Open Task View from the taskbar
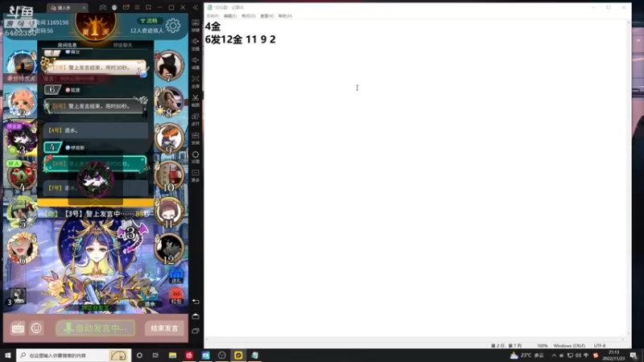The width and height of the screenshot is (644, 362). (155, 356)
